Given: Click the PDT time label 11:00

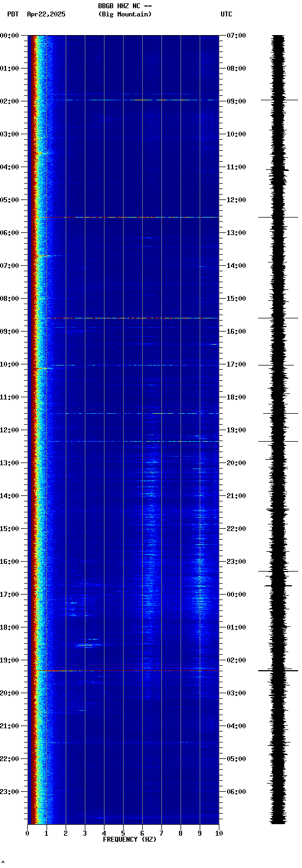Looking at the screenshot, I should click(x=10, y=397).
